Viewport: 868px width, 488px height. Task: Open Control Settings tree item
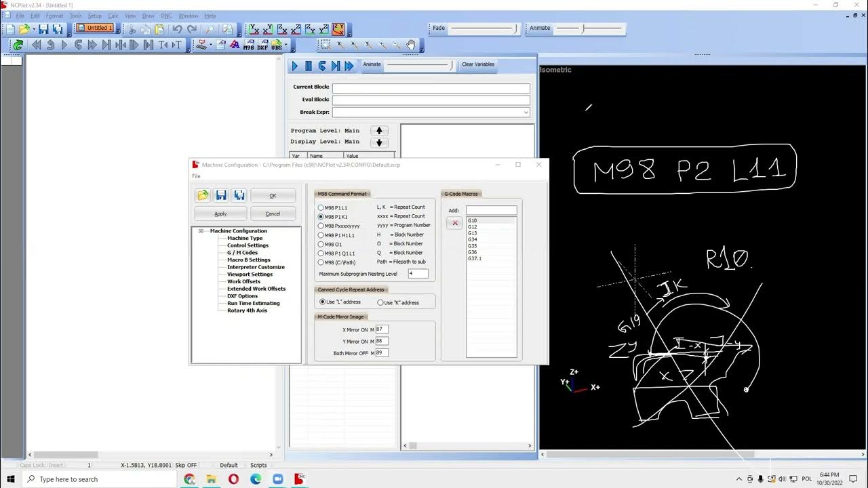coord(248,245)
